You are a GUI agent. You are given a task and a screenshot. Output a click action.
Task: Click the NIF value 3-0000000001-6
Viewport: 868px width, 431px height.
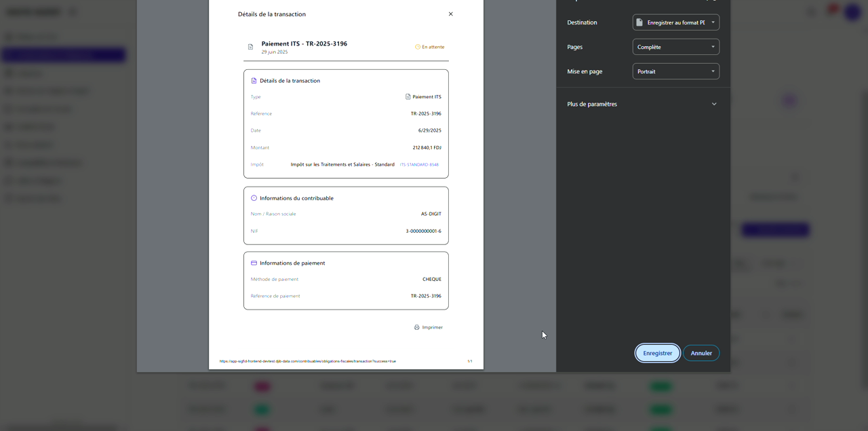[x=423, y=231]
